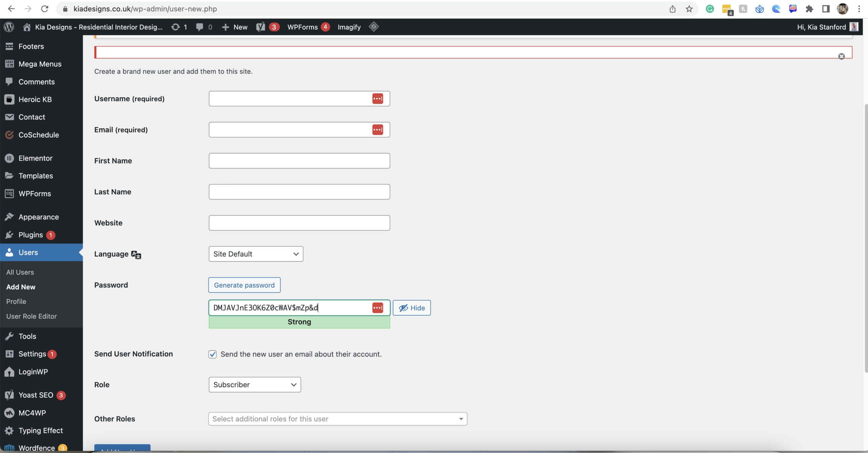Open the Language Site Default dropdown
Image resolution: width=868 pixels, height=453 pixels.
click(256, 254)
